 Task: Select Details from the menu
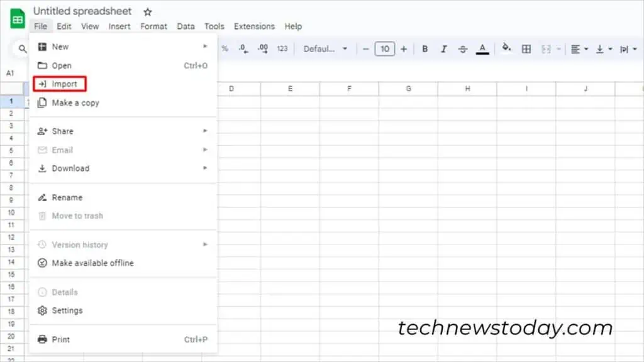coord(123,292)
